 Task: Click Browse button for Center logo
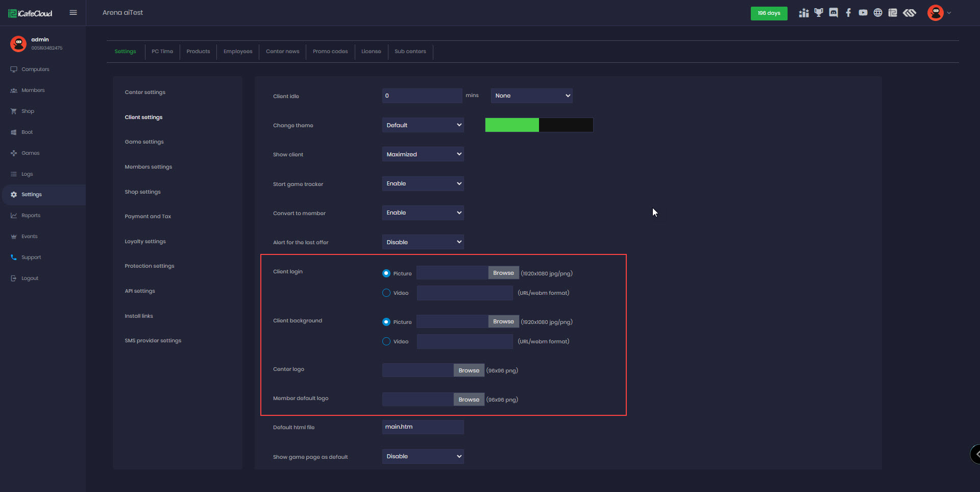click(x=469, y=370)
